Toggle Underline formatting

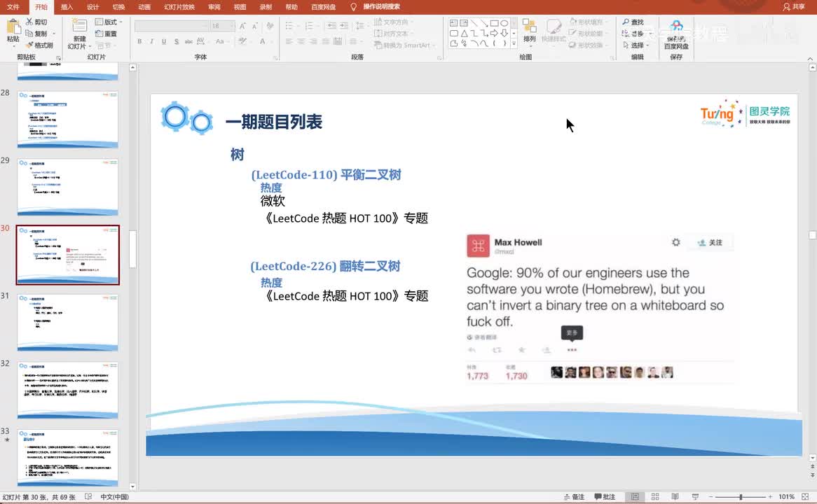[x=164, y=41]
